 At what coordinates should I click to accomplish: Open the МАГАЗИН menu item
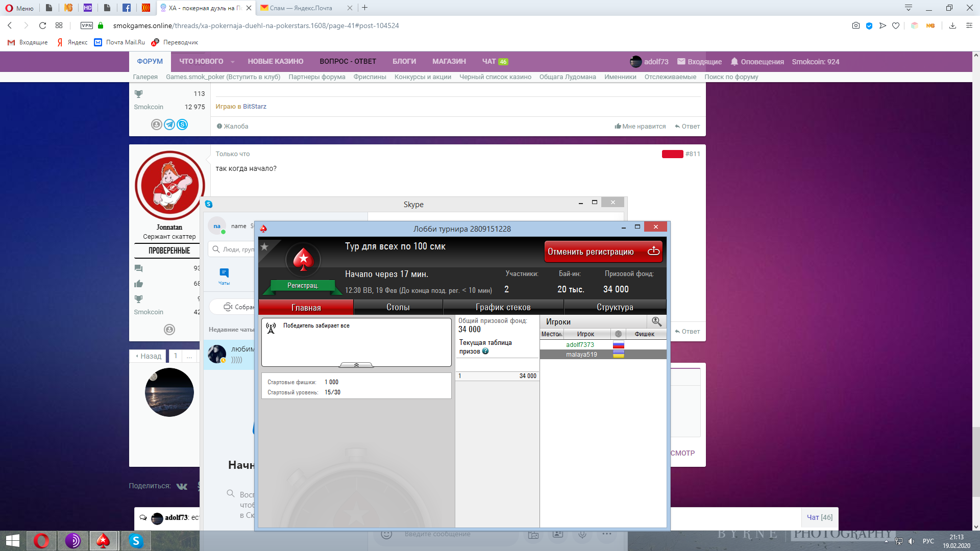(449, 61)
